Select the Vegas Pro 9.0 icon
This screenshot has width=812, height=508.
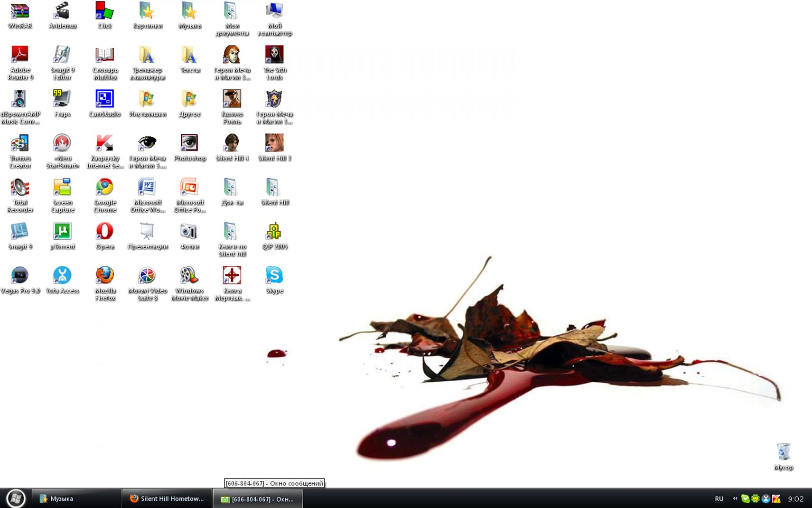pyautogui.click(x=20, y=276)
